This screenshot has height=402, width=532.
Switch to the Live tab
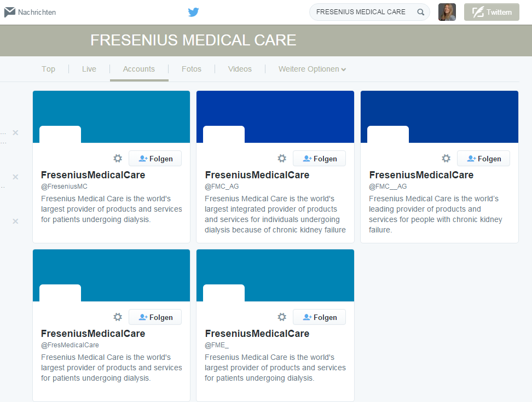[x=89, y=69]
